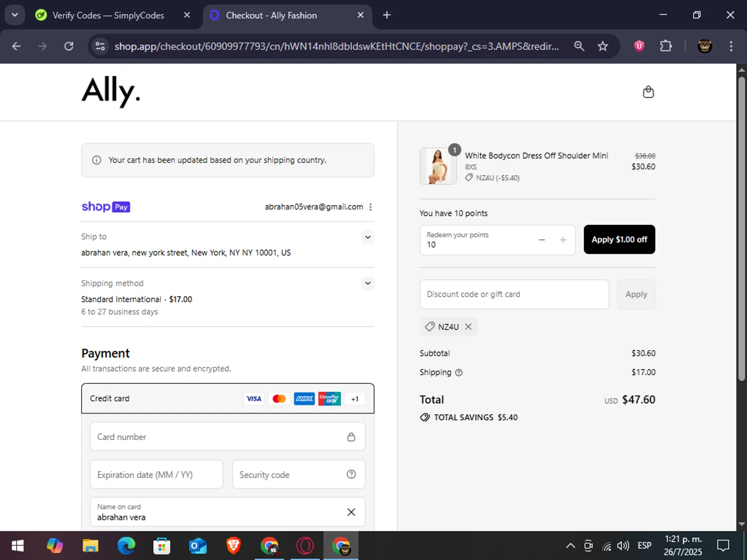Open site information icon in address bar
The height and width of the screenshot is (560, 747).
click(100, 46)
